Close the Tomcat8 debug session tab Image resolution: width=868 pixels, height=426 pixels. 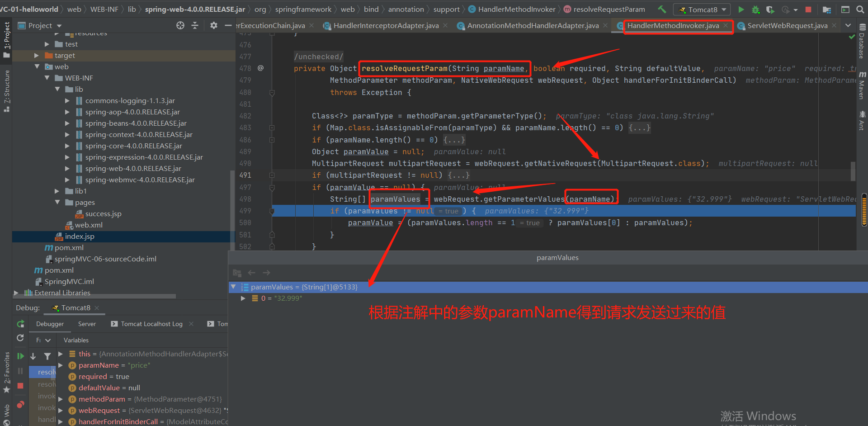point(97,308)
